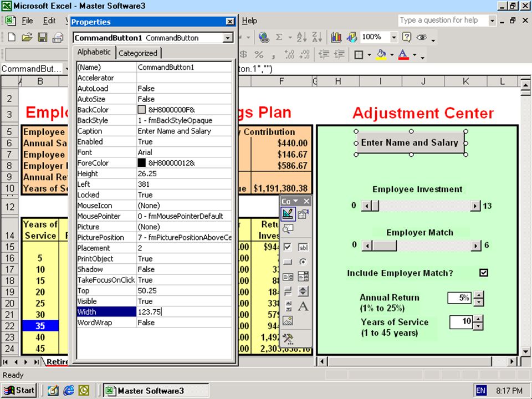The width and height of the screenshot is (532, 399).
Task: Select the Check Box control tool
Action: (x=288, y=247)
